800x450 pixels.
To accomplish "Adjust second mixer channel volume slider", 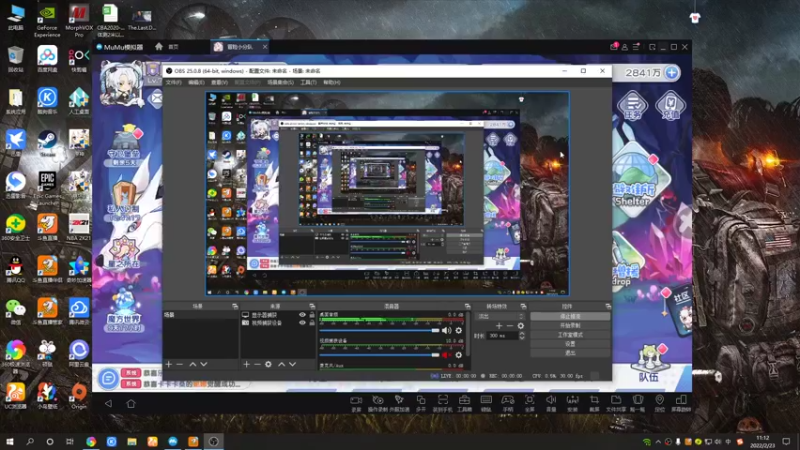I will (x=379, y=355).
